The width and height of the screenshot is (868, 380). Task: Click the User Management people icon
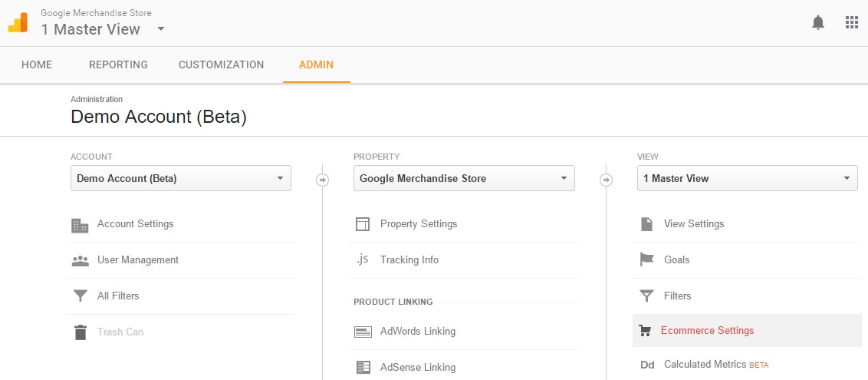tap(81, 260)
